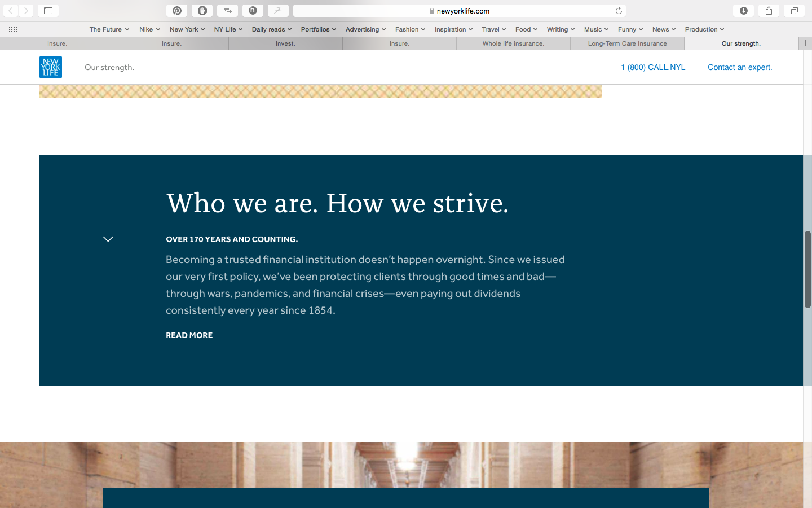Click the extension icon right of the Pinterest icon
Viewport: 812px width, 508px height.
click(202, 11)
